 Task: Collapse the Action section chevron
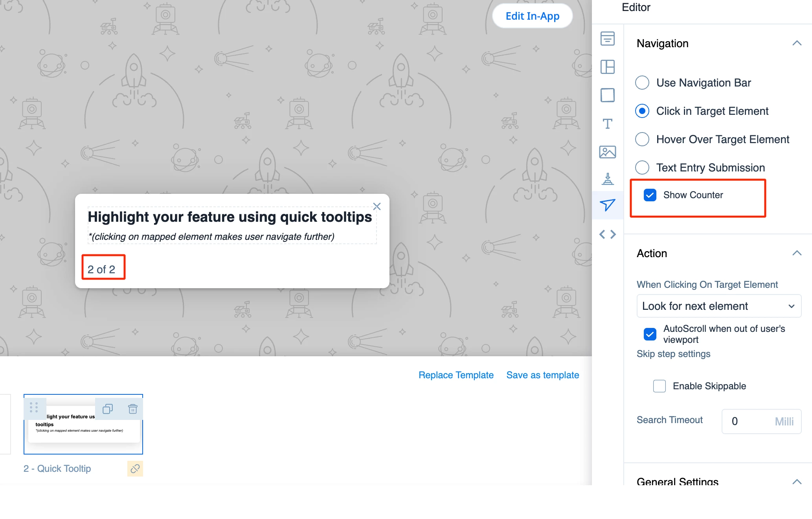coord(797,253)
